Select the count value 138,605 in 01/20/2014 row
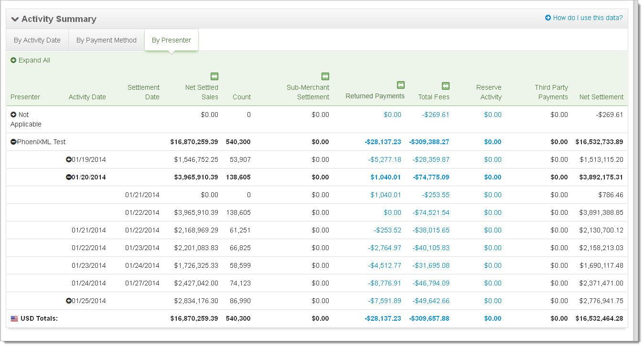The height and width of the screenshot is (347, 644). [238, 177]
